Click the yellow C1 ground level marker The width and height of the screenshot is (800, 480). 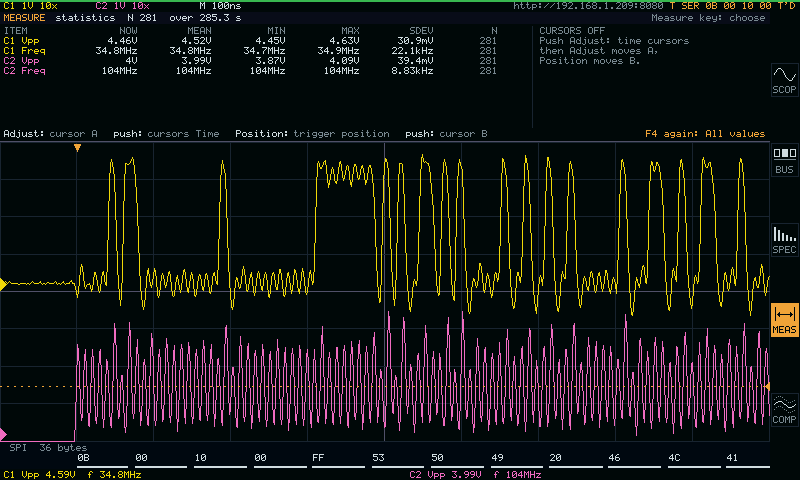tap(3, 284)
